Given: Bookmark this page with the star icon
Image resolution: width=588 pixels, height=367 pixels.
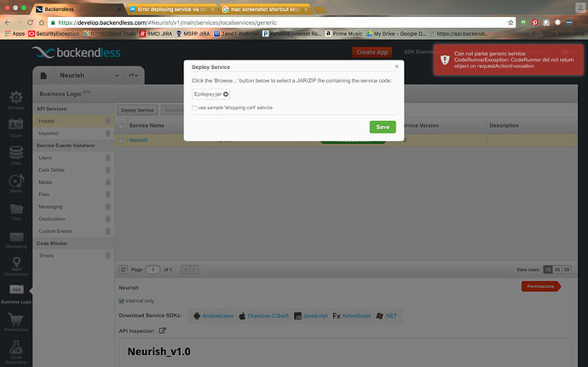Looking at the screenshot, I should [x=510, y=22].
